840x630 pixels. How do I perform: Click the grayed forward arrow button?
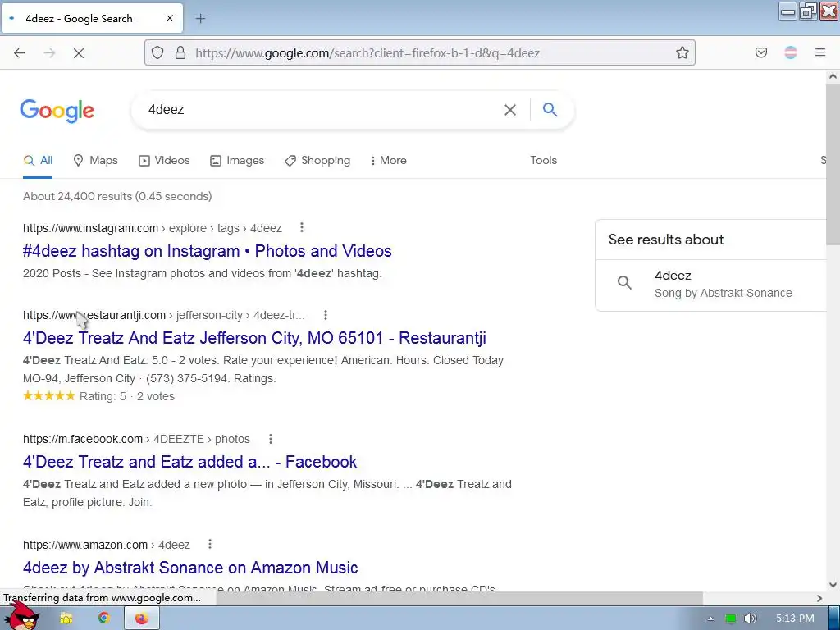pyautogui.click(x=49, y=53)
